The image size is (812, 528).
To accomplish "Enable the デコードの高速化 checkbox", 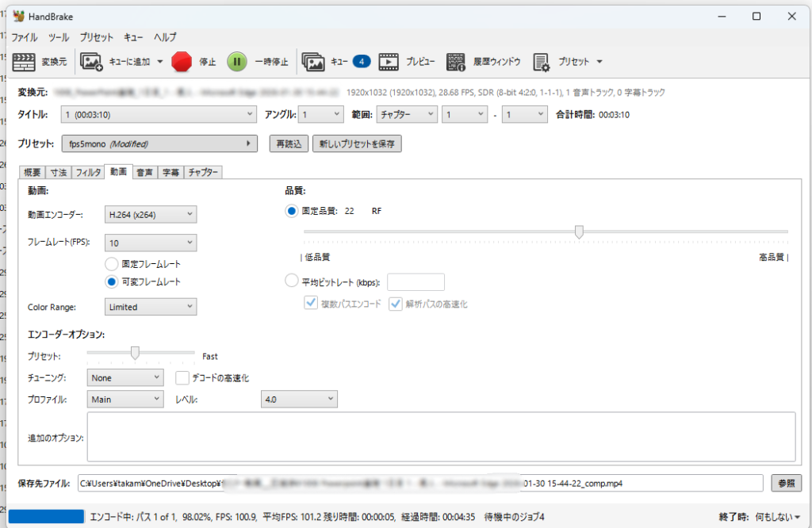I will pyautogui.click(x=182, y=378).
